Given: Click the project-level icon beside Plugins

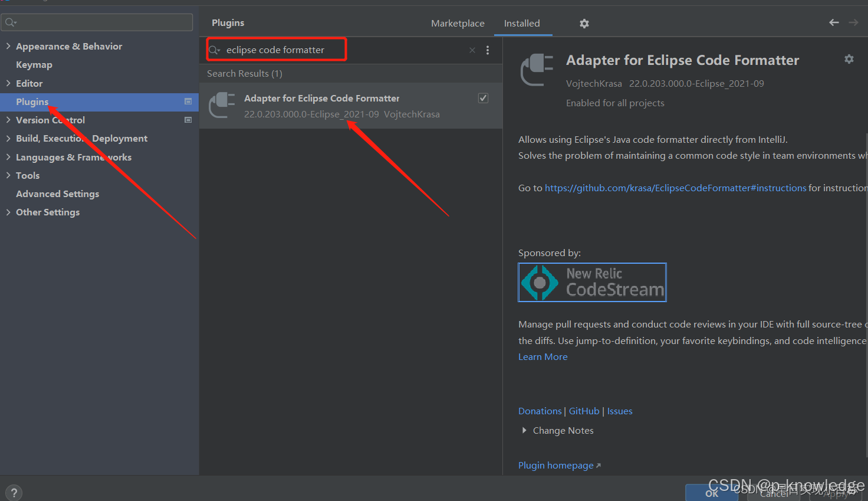Looking at the screenshot, I should (x=188, y=101).
